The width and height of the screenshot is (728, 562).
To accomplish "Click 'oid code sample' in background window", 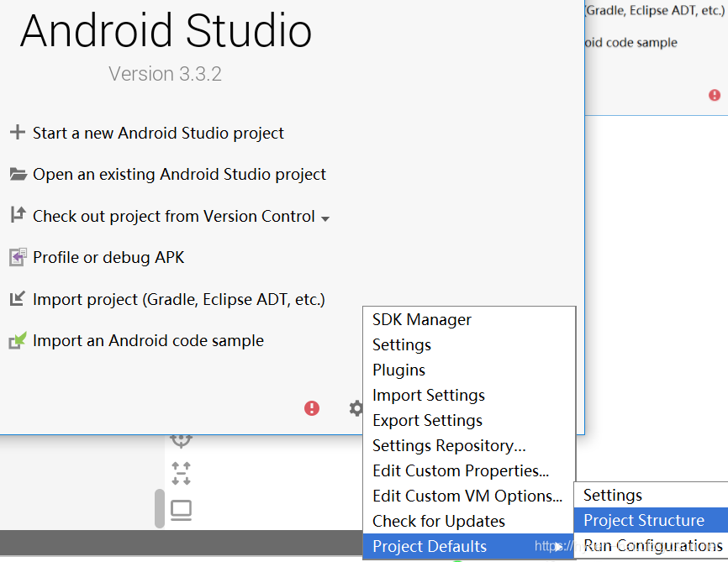I will [631, 43].
